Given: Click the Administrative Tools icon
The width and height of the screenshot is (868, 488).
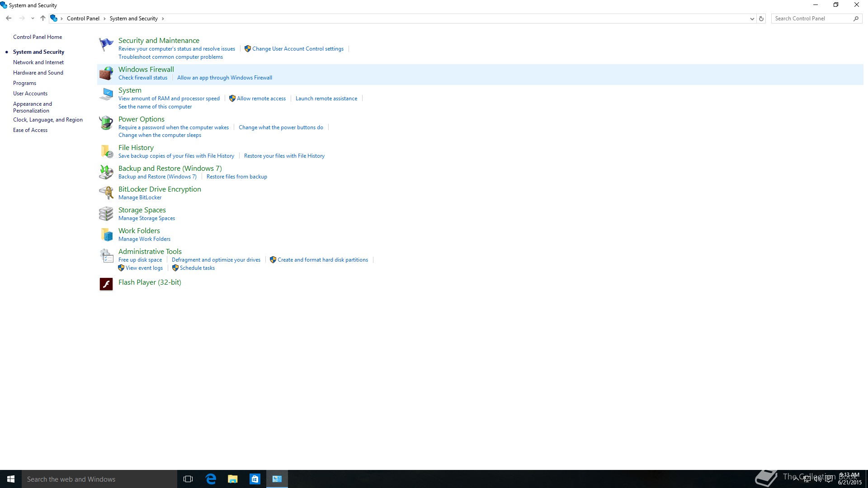Looking at the screenshot, I should 106,255.
